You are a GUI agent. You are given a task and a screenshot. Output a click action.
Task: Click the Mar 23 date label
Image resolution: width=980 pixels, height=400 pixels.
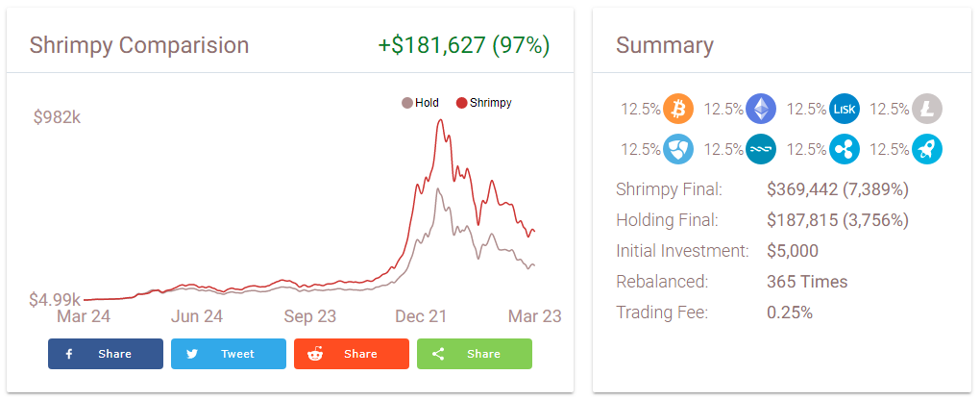coord(535,316)
